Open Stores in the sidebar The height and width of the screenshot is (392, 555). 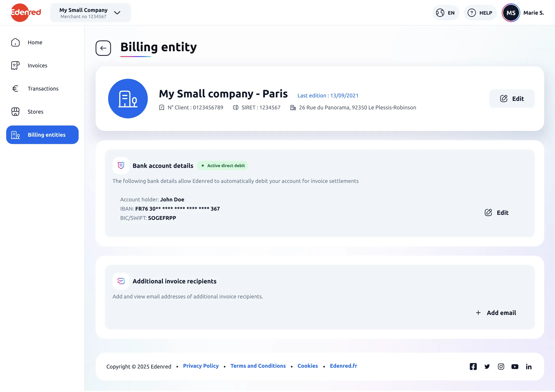click(x=42, y=112)
